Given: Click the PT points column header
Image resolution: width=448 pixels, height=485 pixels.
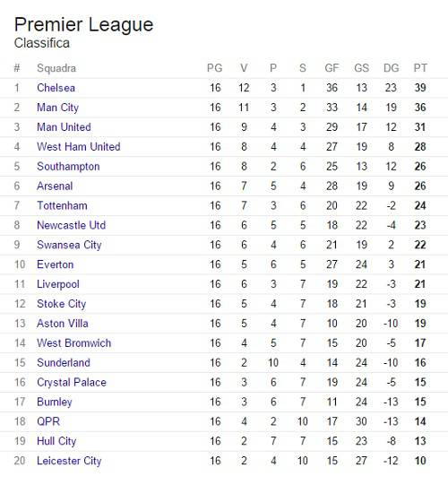Looking at the screenshot, I should click(420, 68).
